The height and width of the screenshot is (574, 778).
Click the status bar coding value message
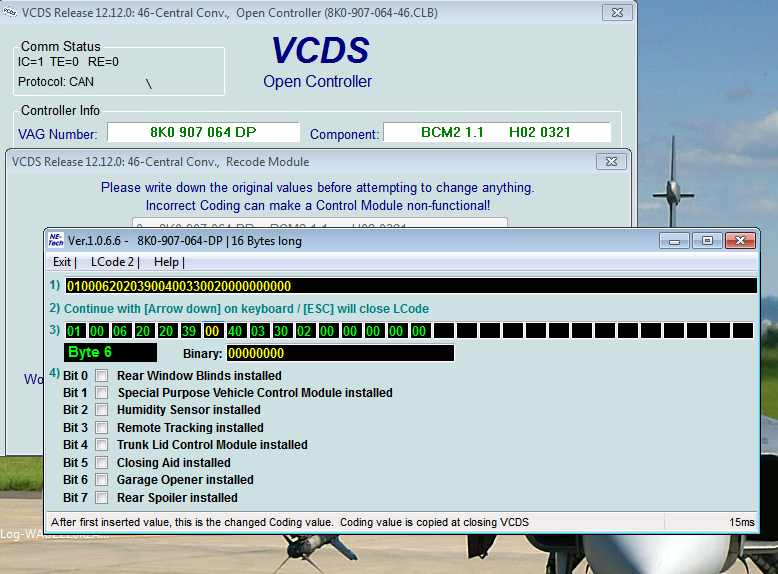point(290,522)
